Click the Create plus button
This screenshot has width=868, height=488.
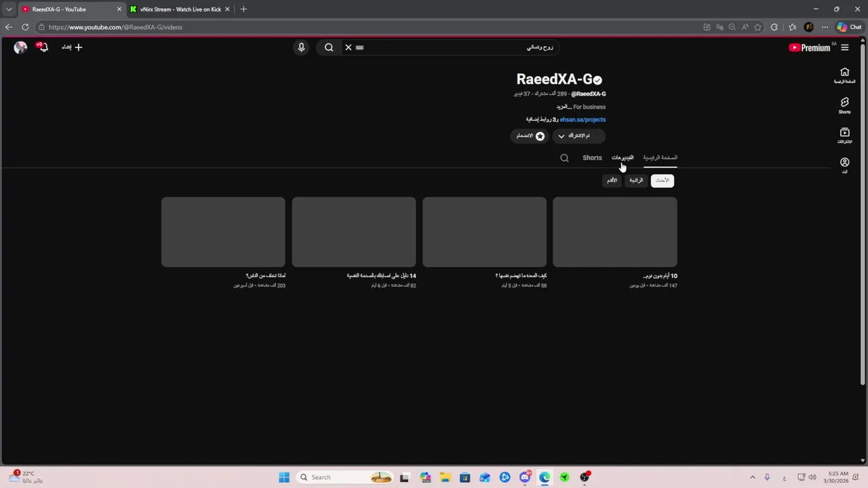73,47
